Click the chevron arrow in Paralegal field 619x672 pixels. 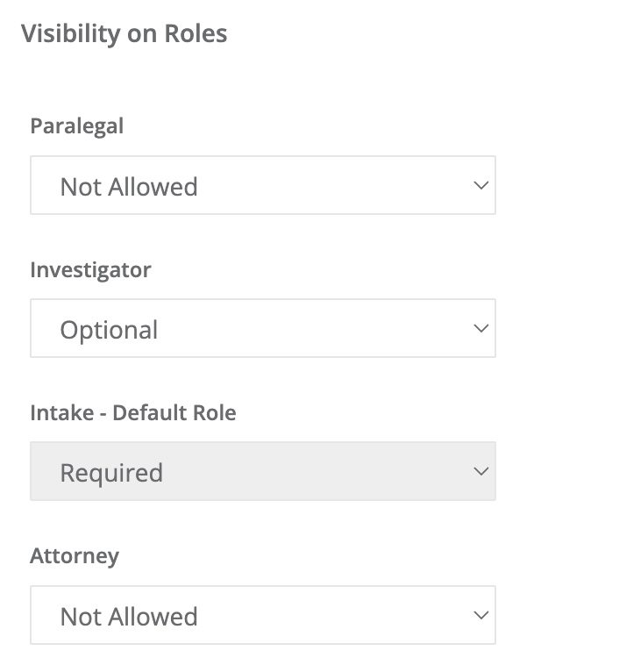pos(481,186)
